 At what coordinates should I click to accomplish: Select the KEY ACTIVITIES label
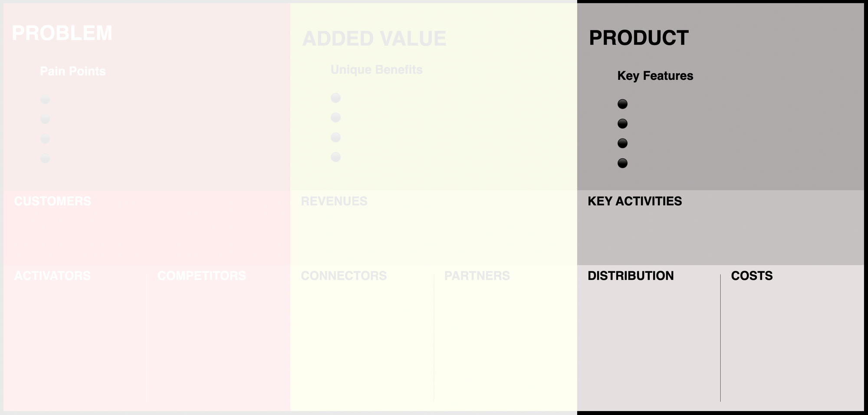point(635,201)
